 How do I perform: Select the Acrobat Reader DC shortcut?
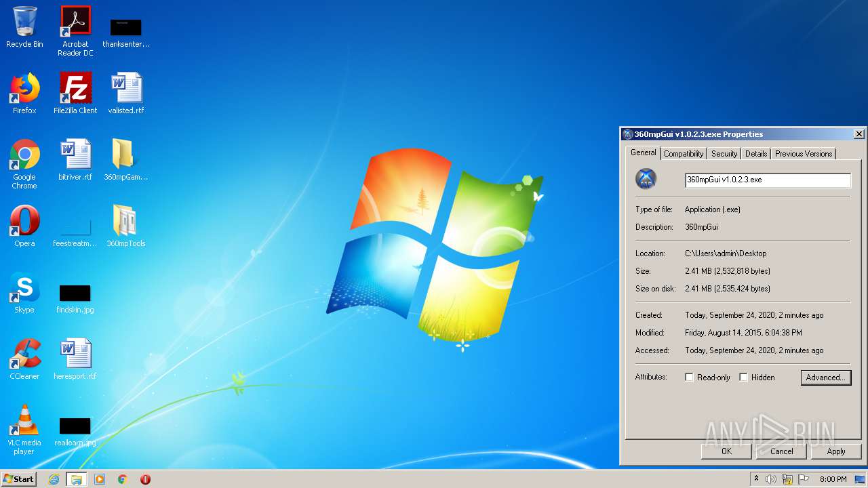point(75,31)
